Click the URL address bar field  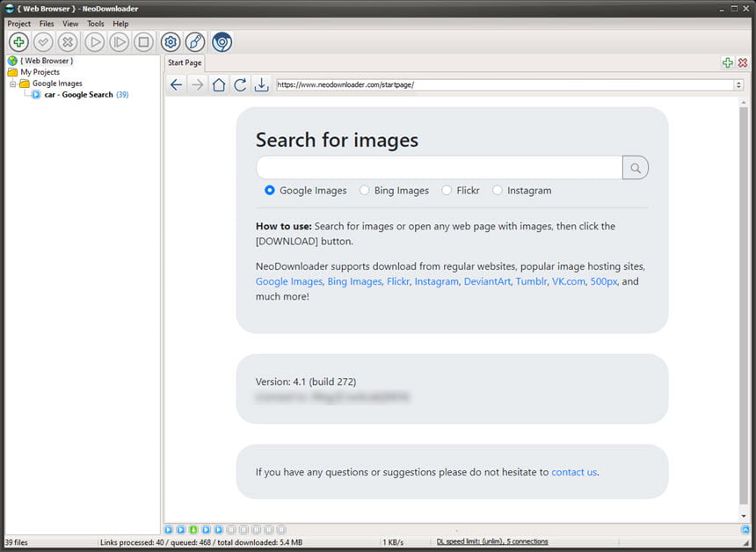tap(505, 85)
